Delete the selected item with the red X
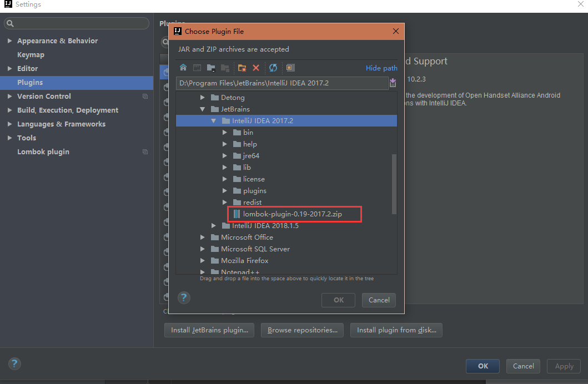This screenshot has width=588, height=384. coord(256,68)
